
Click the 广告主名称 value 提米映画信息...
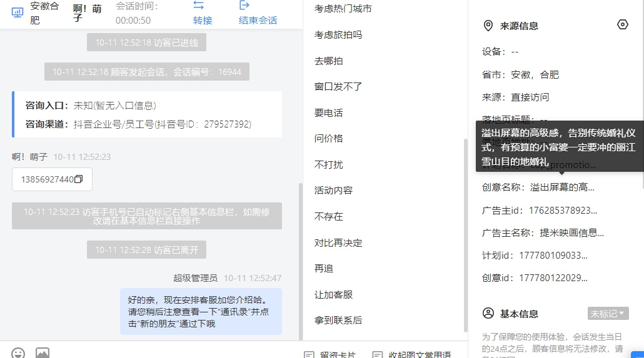pyautogui.click(x=571, y=233)
